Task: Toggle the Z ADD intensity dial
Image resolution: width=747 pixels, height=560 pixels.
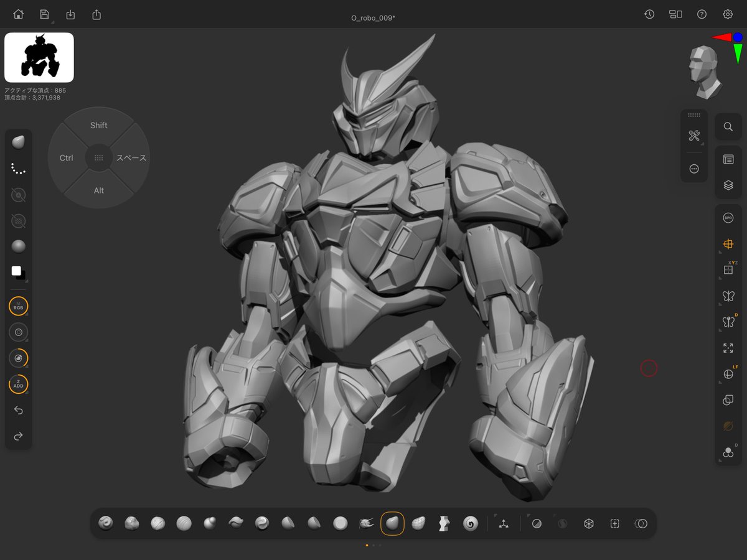Action: click(x=19, y=385)
